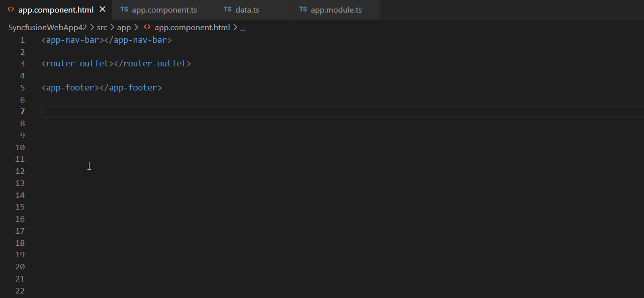The width and height of the screenshot is (644, 298).
Task: Click the app folder in the breadcrumb
Action: pos(124,27)
